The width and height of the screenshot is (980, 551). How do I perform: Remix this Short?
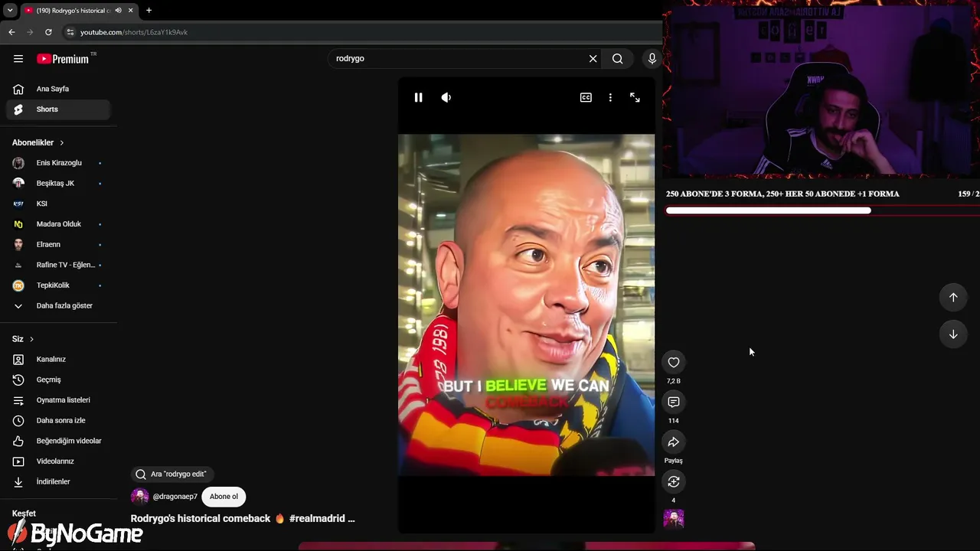pos(674,481)
